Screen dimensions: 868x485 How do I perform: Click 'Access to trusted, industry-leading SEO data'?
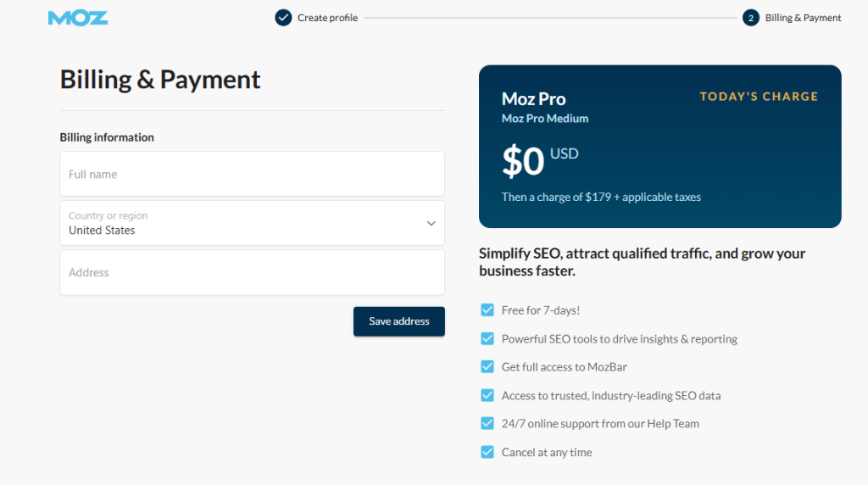pyautogui.click(x=611, y=396)
